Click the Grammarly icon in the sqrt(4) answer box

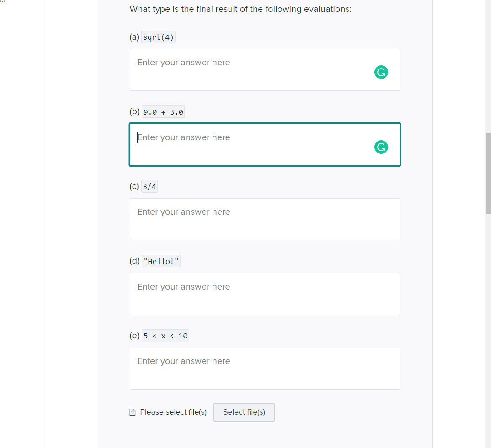(381, 72)
